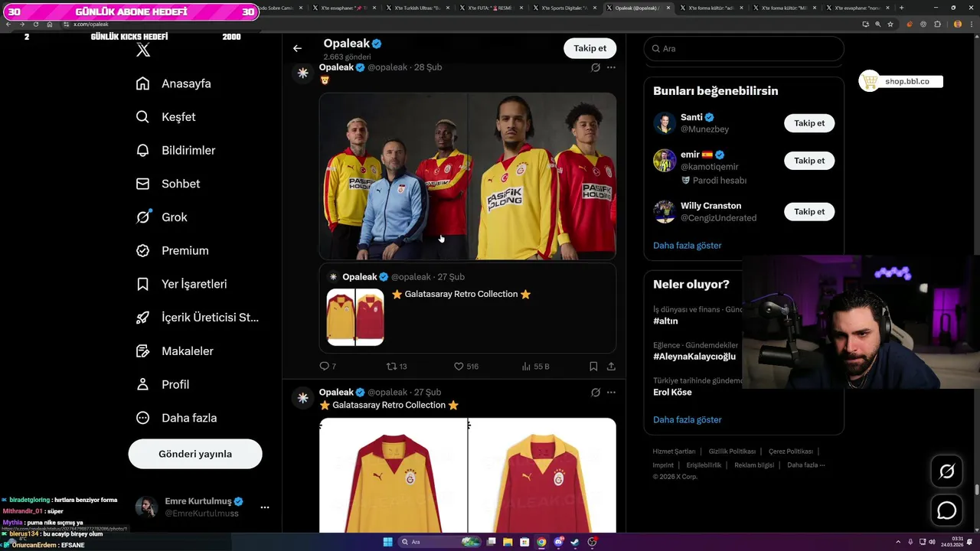The image size is (980, 551).
Task: Reload the page in the browser
Action: coord(36,24)
